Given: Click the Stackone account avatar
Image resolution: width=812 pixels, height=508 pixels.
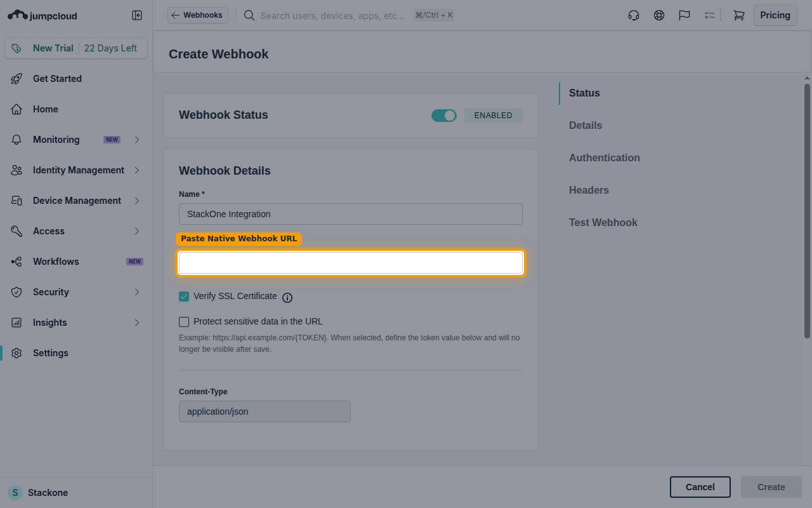Looking at the screenshot, I should 15,493.
